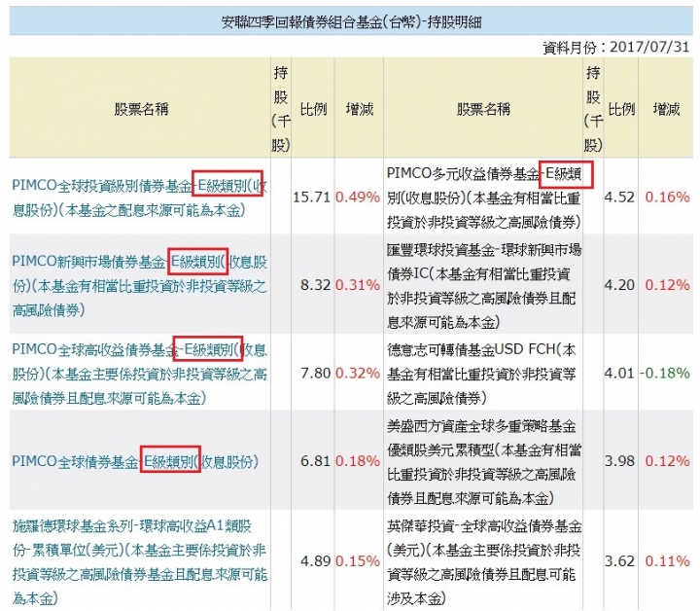This screenshot has width=700, height=611.
Task: Select the -0.18% change value
Action: click(x=665, y=373)
